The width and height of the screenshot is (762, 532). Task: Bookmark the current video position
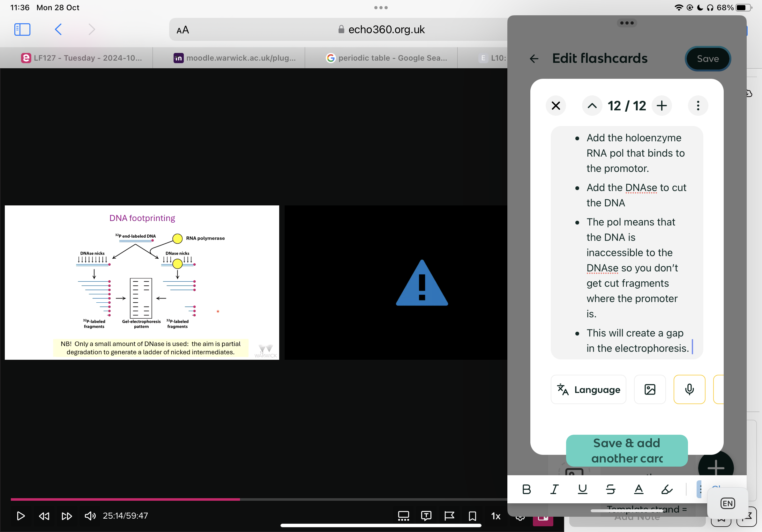coord(472,516)
